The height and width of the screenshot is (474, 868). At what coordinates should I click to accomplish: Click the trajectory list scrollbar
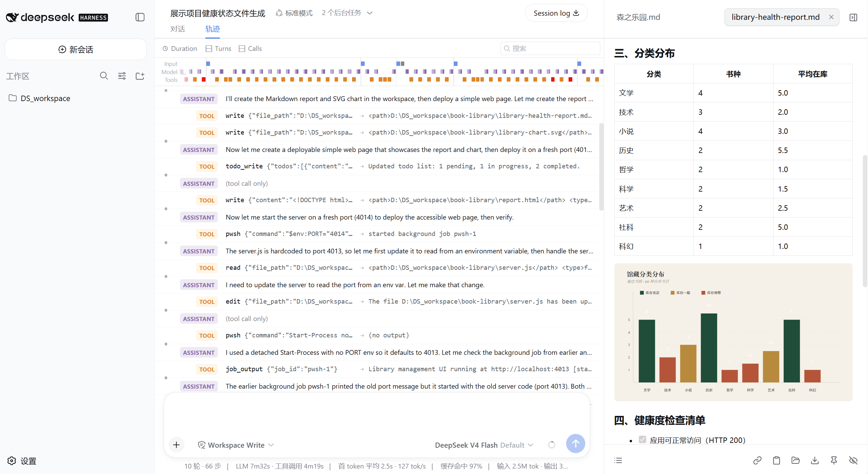601,167
